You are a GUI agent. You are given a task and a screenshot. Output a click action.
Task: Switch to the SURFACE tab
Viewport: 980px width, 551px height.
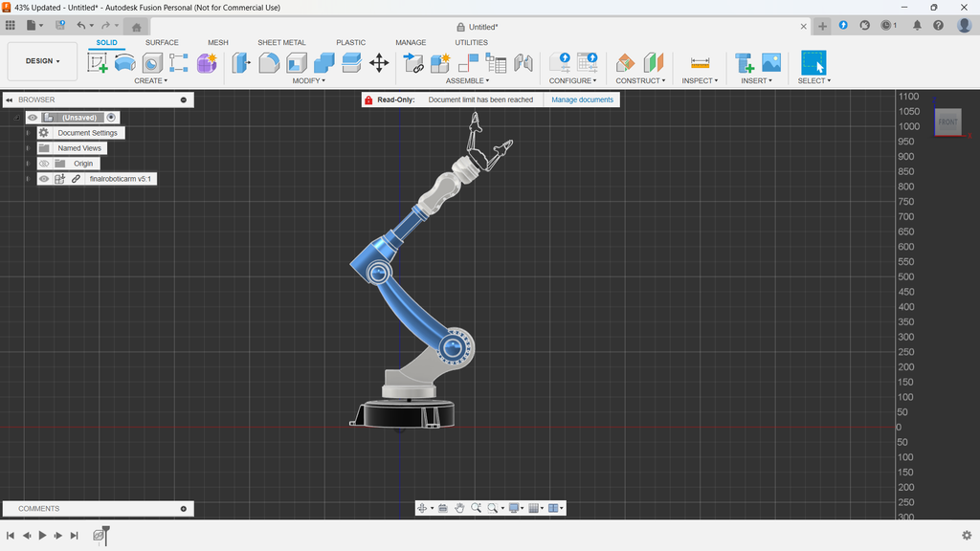point(162,42)
